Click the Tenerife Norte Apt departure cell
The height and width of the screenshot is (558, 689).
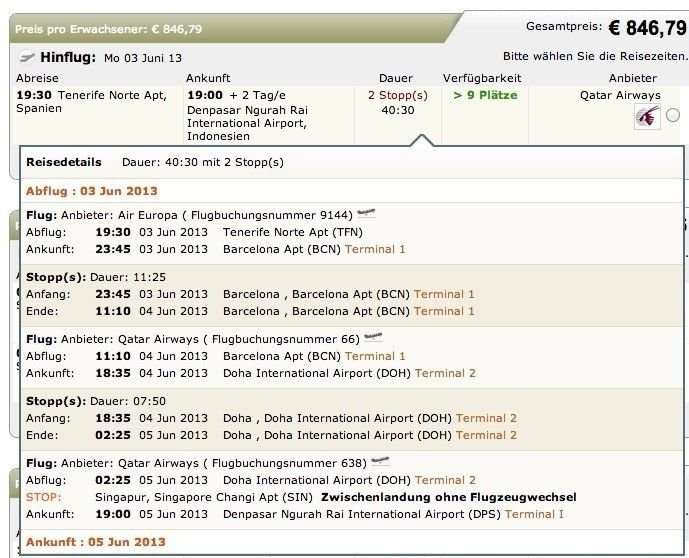[x=98, y=115]
